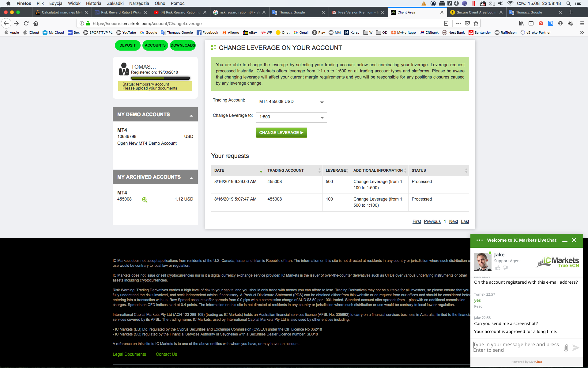Open site security padlock info
The width and height of the screenshot is (588, 368).
pyautogui.click(x=88, y=23)
